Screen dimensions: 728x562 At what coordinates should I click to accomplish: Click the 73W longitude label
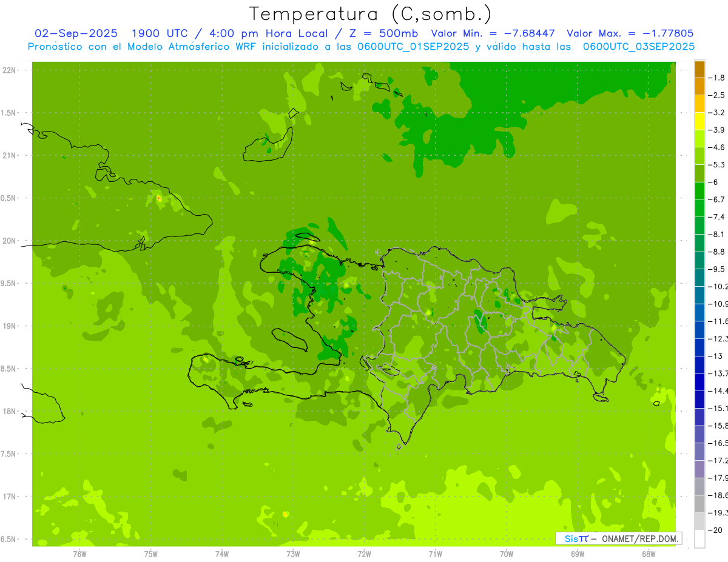pyautogui.click(x=293, y=554)
